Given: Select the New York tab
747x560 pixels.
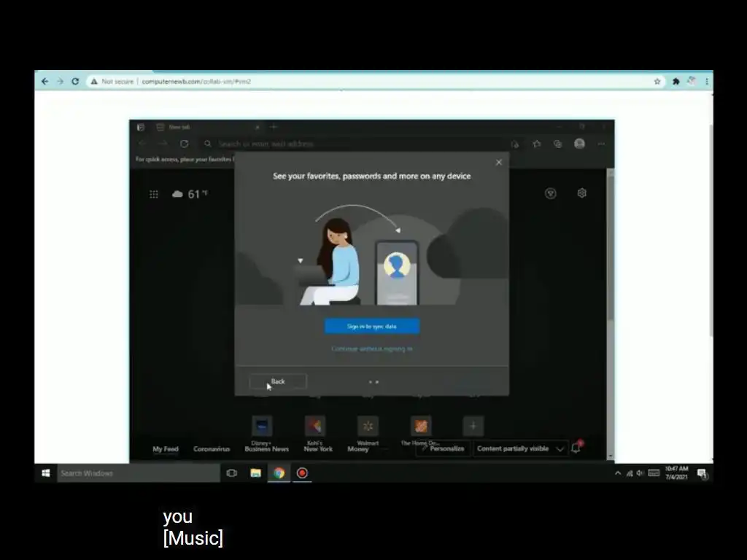Looking at the screenshot, I should (x=318, y=449).
